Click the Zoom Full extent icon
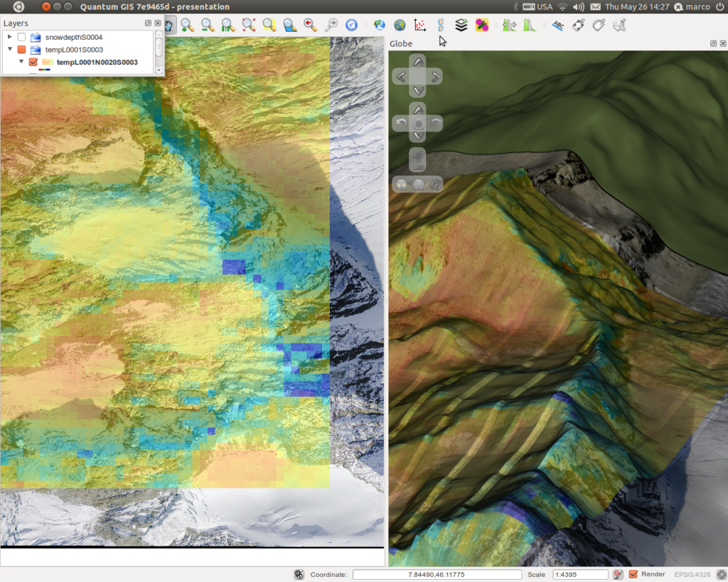728x582 pixels. pyautogui.click(x=249, y=25)
